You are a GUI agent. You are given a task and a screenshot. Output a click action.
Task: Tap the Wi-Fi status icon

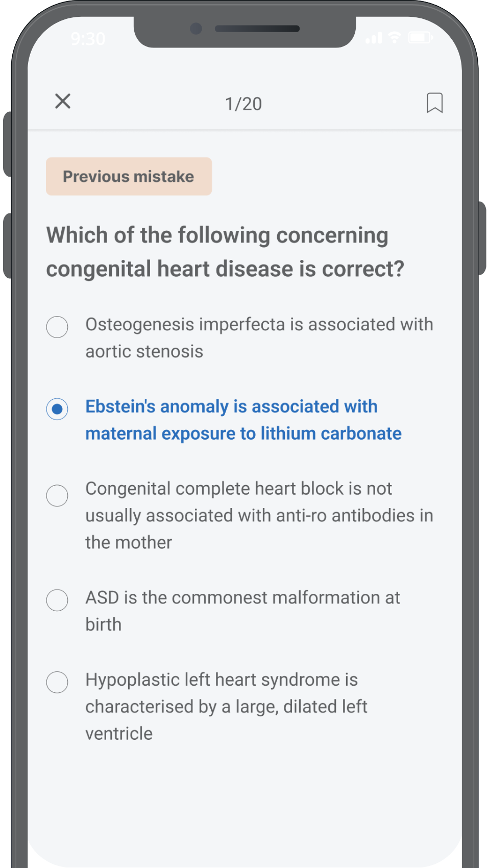coord(395,37)
